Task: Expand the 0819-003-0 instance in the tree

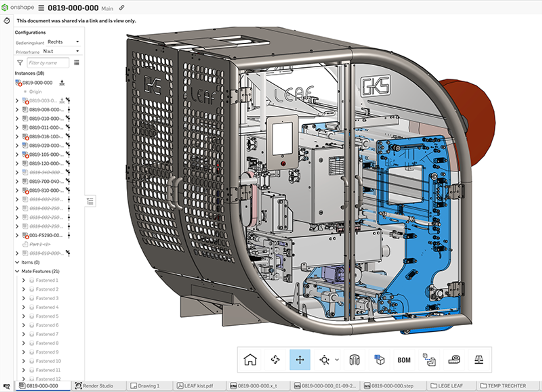Action: [17, 100]
